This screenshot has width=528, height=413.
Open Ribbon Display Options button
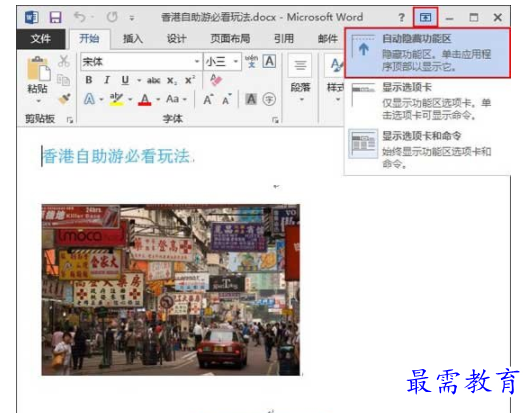425,17
